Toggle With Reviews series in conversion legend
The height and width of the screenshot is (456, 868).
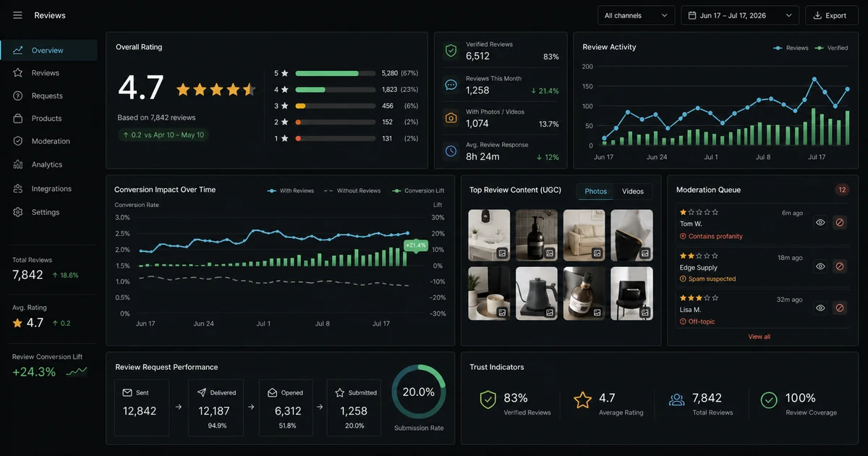[x=291, y=190]
